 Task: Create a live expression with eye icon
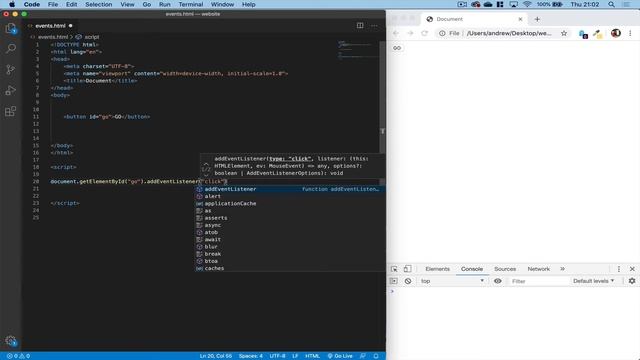498,281
